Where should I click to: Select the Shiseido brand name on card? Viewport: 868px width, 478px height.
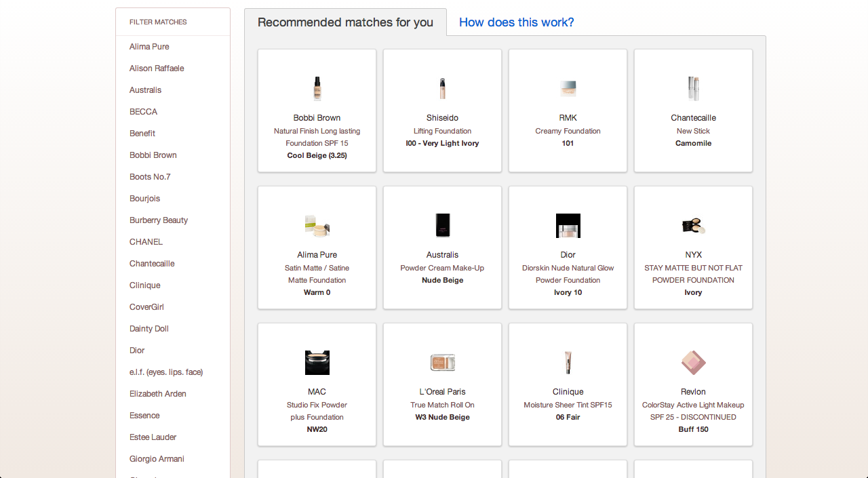click(x=442, y=118)
